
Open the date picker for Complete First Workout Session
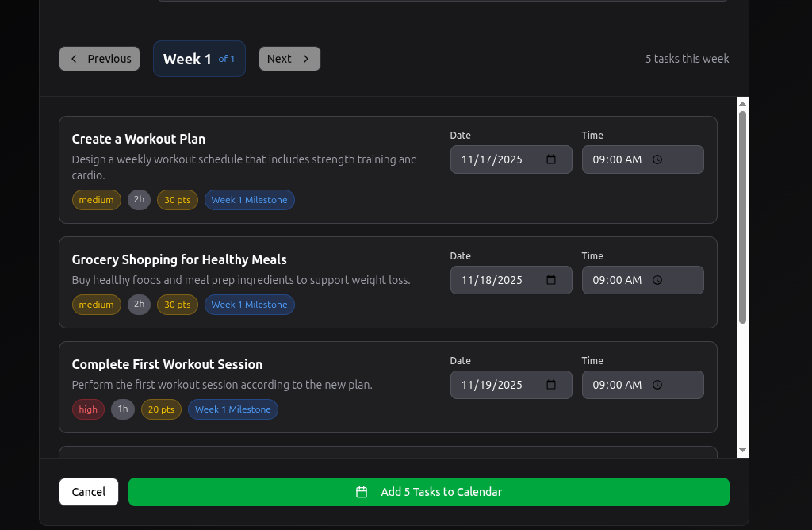point(551,385)
